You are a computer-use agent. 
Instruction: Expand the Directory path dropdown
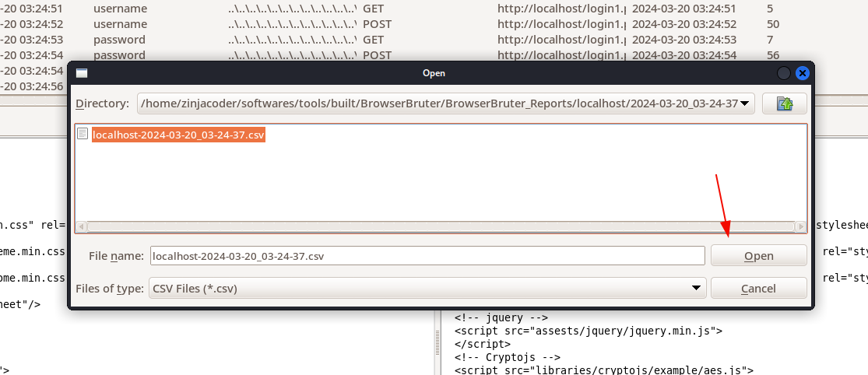click(744, 103)
